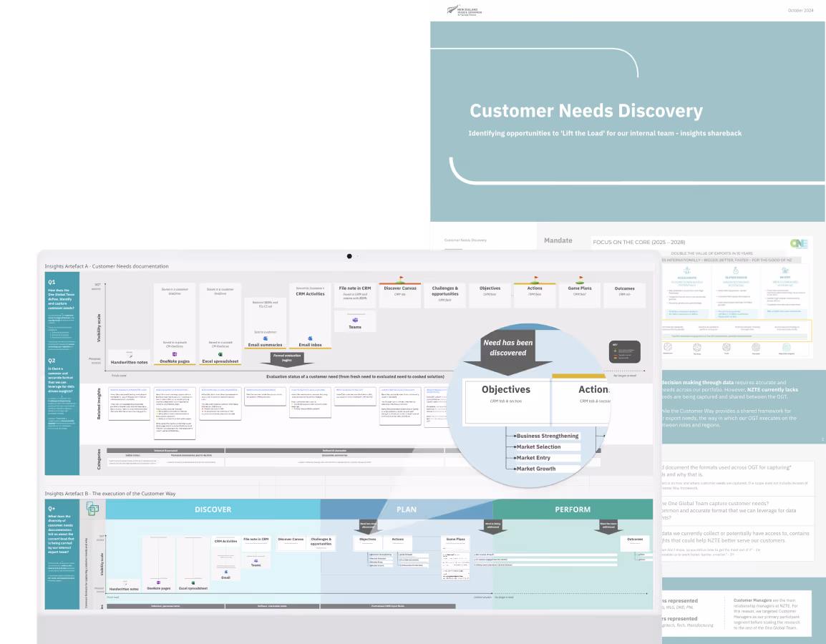The image size is (826, 644).
Task: Click the 'Visibility scale' axis label, Artefact A
Action: coord(99,328)
